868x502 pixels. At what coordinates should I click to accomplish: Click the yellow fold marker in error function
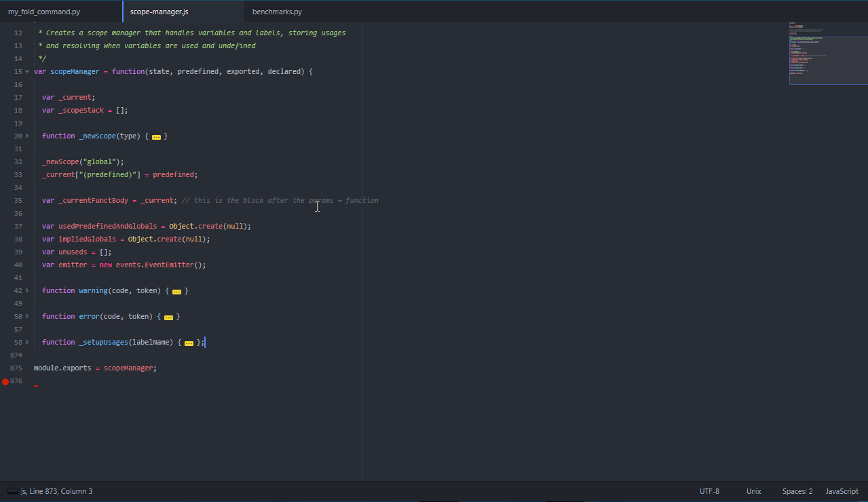(x=168, y=317)
